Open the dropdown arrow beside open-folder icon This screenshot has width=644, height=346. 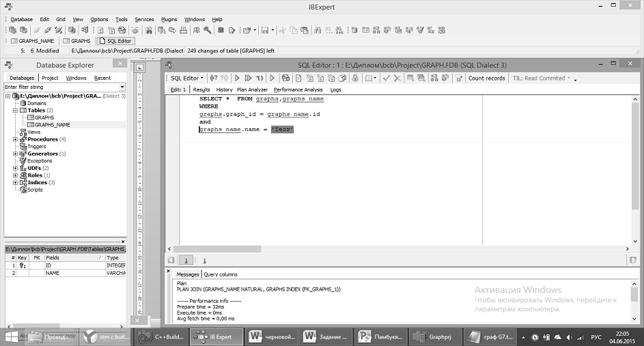tap(255, 30)
